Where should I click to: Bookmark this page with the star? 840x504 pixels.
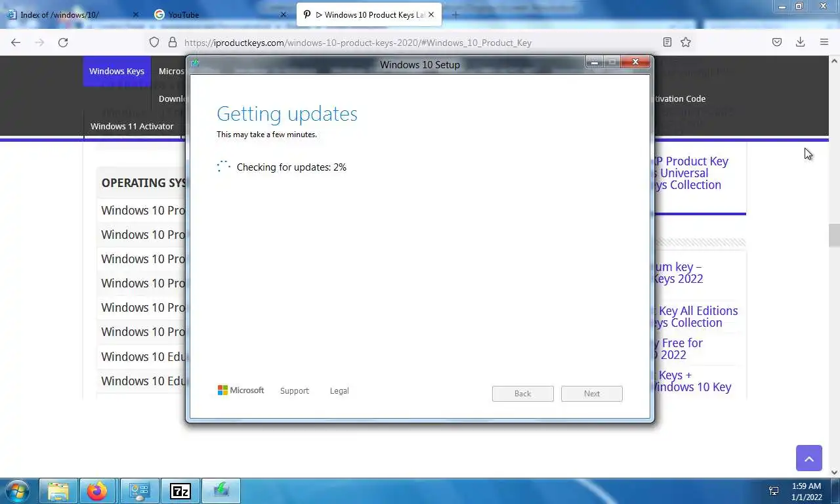pyautogui.click(x=686, y=42)
